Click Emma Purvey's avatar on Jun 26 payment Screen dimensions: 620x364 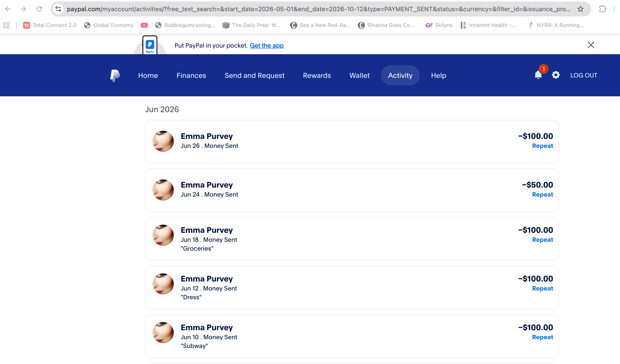(x=163, y=141)
